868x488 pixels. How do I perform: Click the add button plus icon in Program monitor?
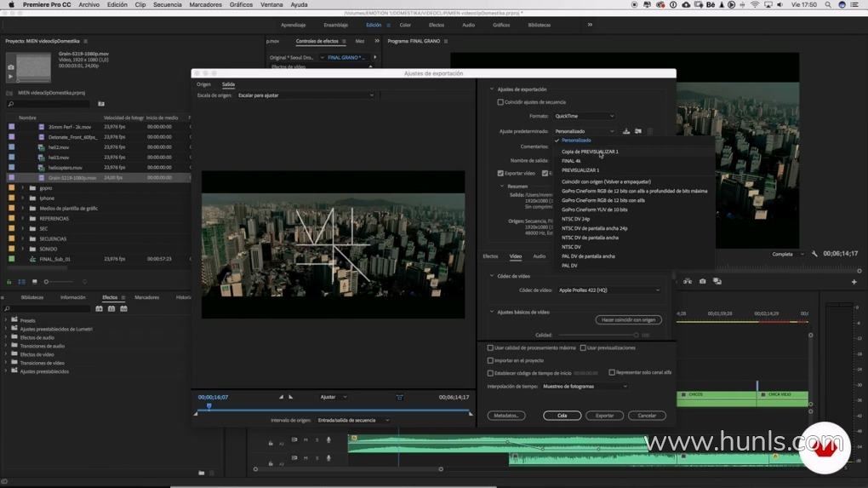854,282
